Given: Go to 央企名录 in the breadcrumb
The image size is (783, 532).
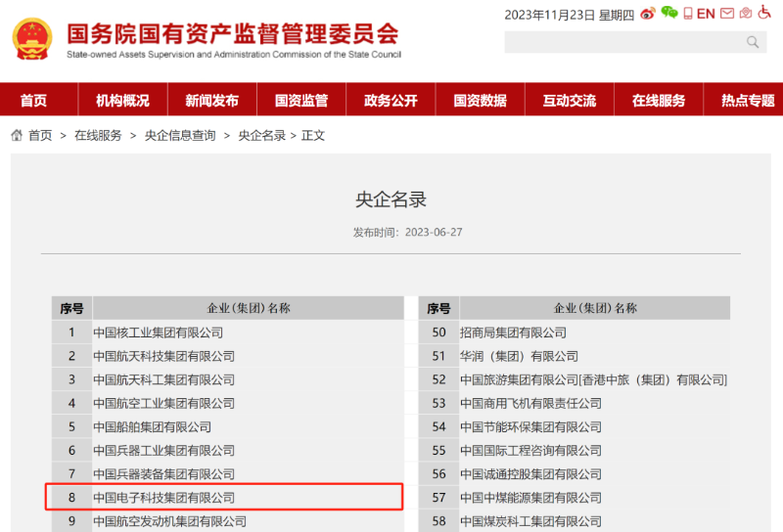Looking at the screenshot, I should [x=261, y=135].
